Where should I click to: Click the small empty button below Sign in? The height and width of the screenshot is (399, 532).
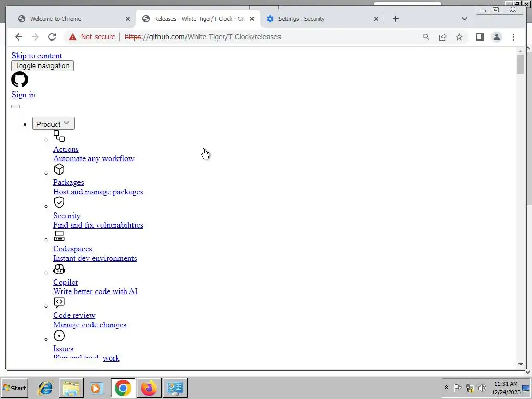click(x=16, y=107)
